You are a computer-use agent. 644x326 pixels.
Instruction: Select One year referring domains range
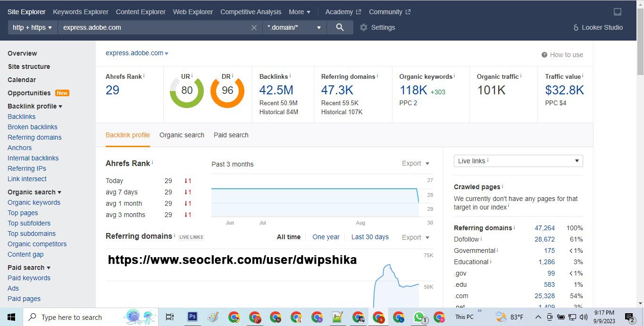pos(326,237)
